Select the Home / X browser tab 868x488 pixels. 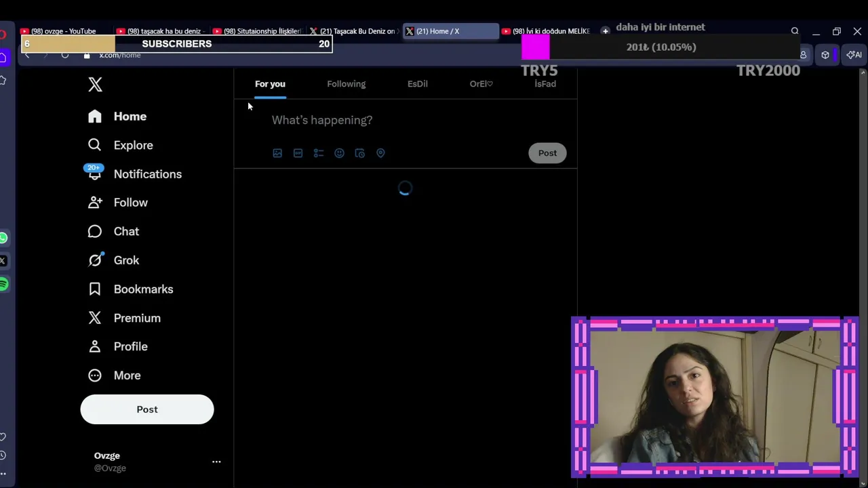tap(450, 31)
